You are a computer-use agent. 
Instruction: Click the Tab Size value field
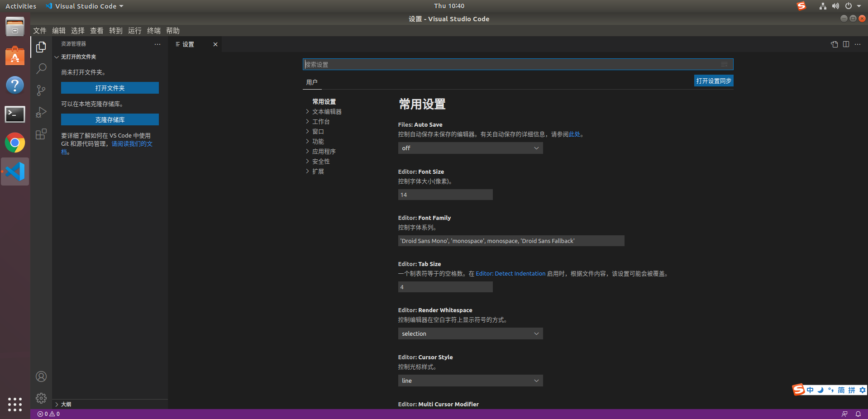point(445,287)
